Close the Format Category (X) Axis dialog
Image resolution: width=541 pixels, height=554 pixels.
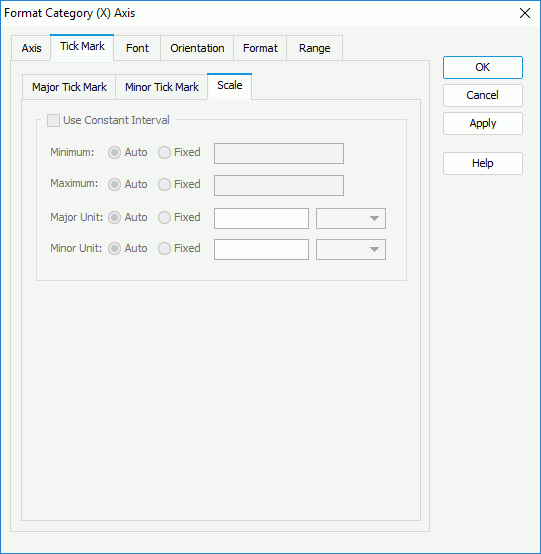525,13
